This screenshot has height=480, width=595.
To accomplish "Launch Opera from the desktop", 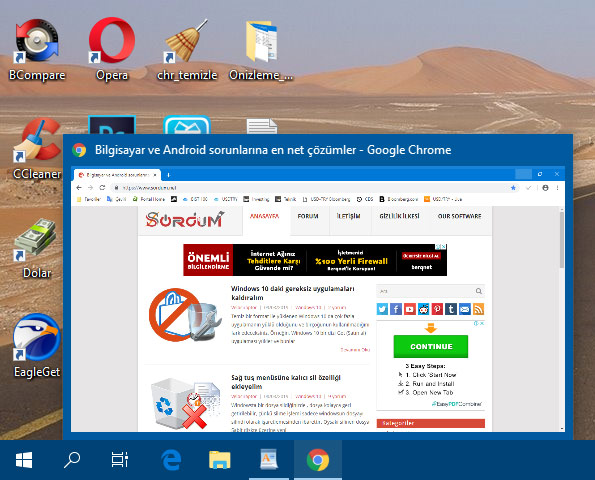I will pos(112,49).
